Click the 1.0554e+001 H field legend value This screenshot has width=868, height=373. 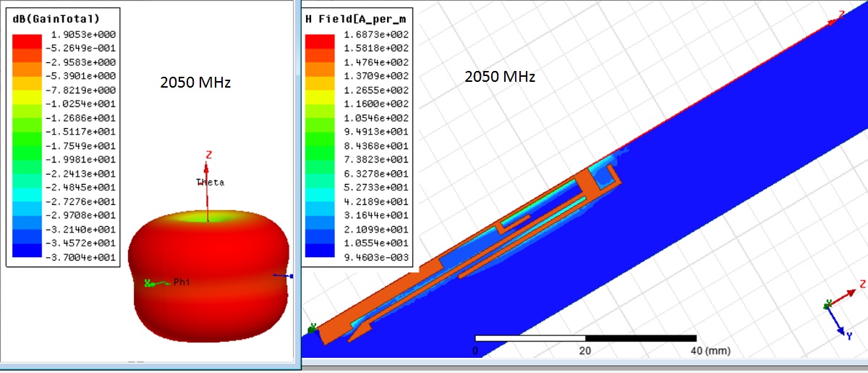tap(377, 243)
